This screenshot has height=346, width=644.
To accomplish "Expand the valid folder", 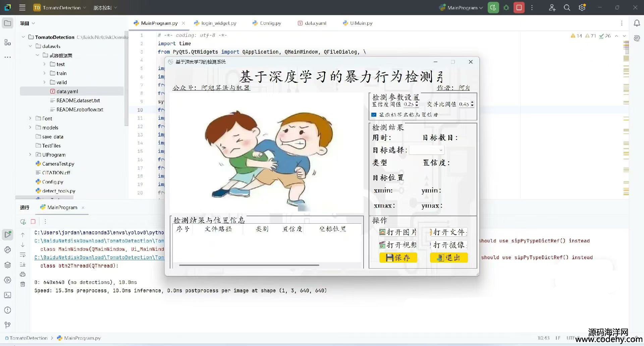I will click(44, 82).
